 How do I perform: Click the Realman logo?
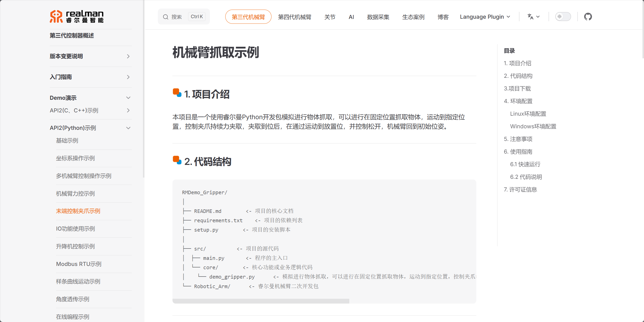tap(76, 16)
